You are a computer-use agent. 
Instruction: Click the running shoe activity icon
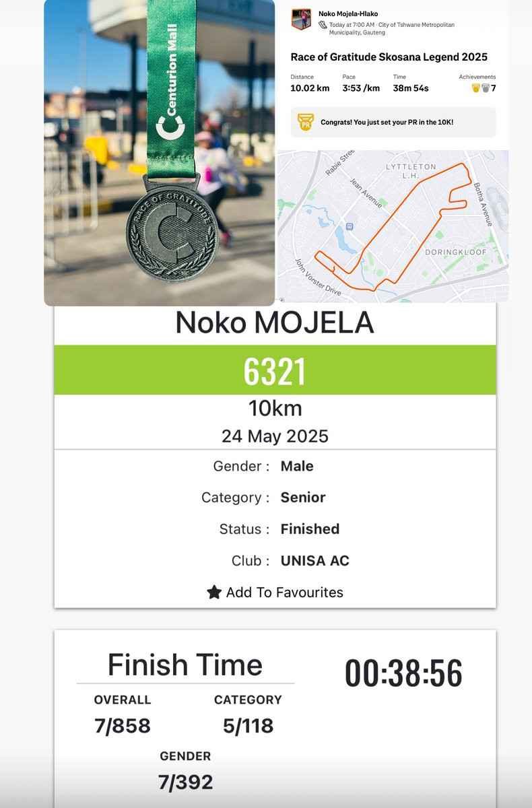point(323,26)
